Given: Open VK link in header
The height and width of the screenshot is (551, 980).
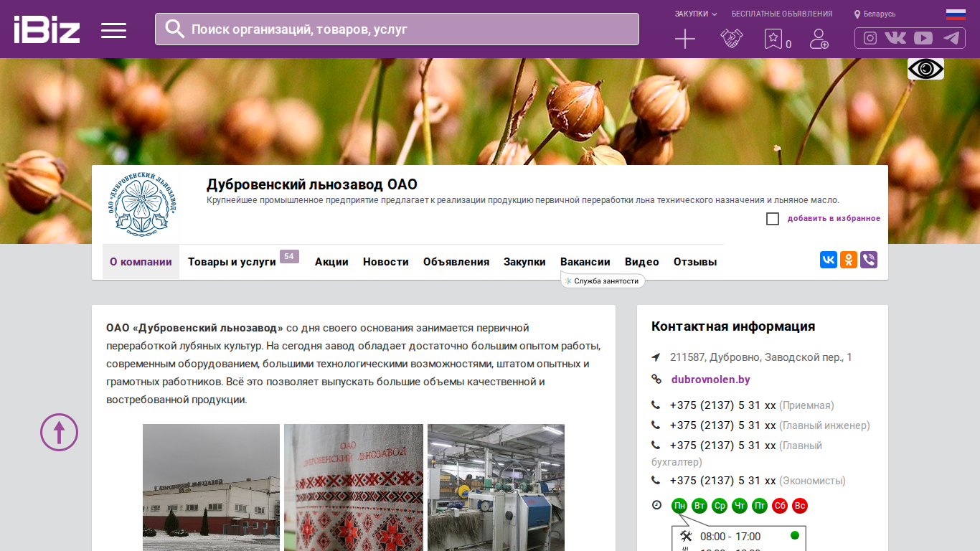Looking at the screenshot, I should click(895, 38).
